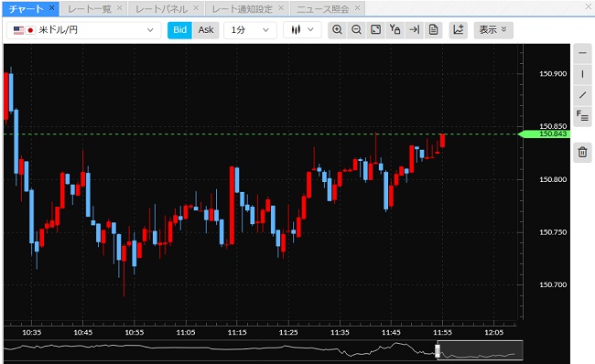Open the candlestick chart type dropdown
The width and height of the screenshot is (595, 364).
302,30
